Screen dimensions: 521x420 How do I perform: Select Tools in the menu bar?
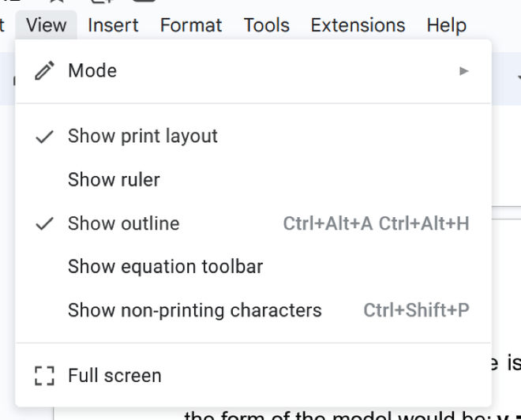[266, 25]
